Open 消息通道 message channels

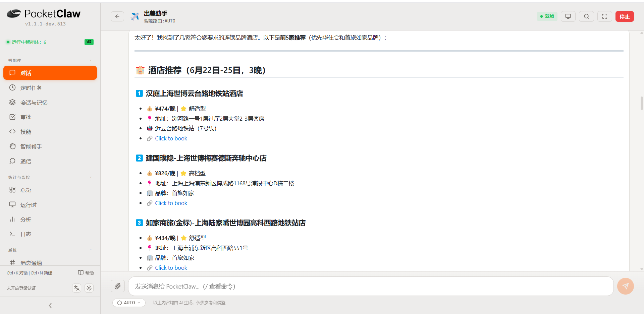pos(50,262)
